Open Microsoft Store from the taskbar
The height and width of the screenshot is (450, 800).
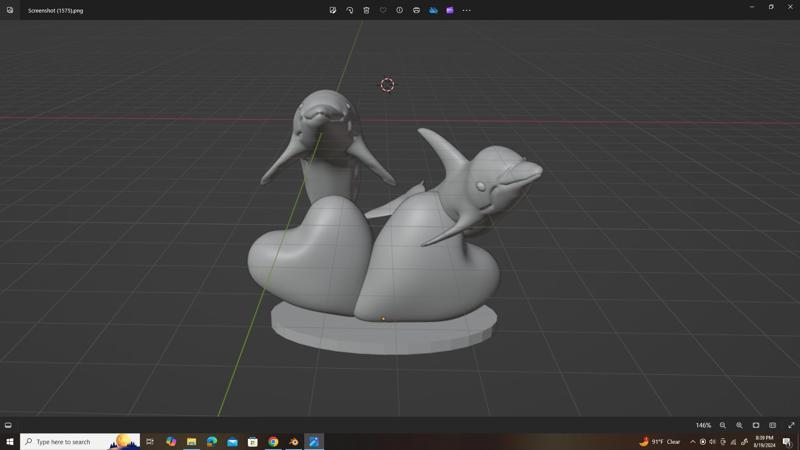pos(253,442)
